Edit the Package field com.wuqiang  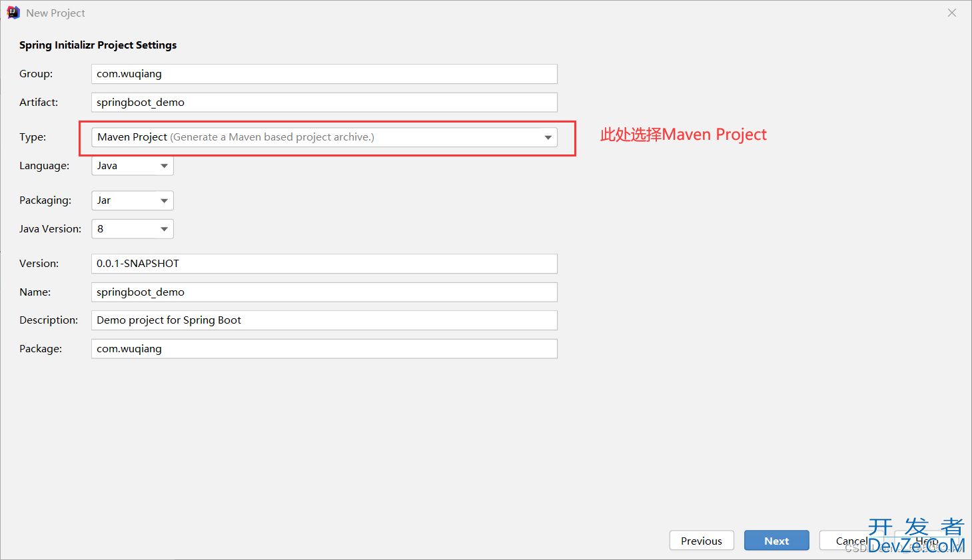pyautogui.click(x=324, y=349)
